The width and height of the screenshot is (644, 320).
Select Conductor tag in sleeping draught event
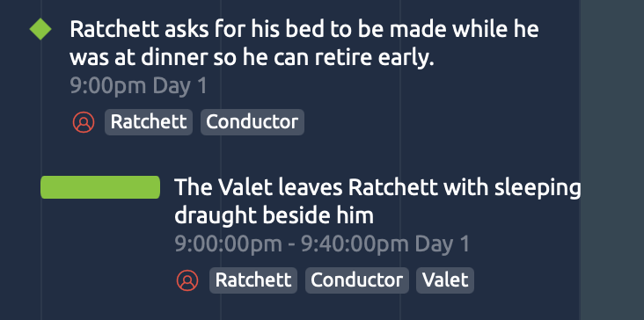tap(357, 280)
